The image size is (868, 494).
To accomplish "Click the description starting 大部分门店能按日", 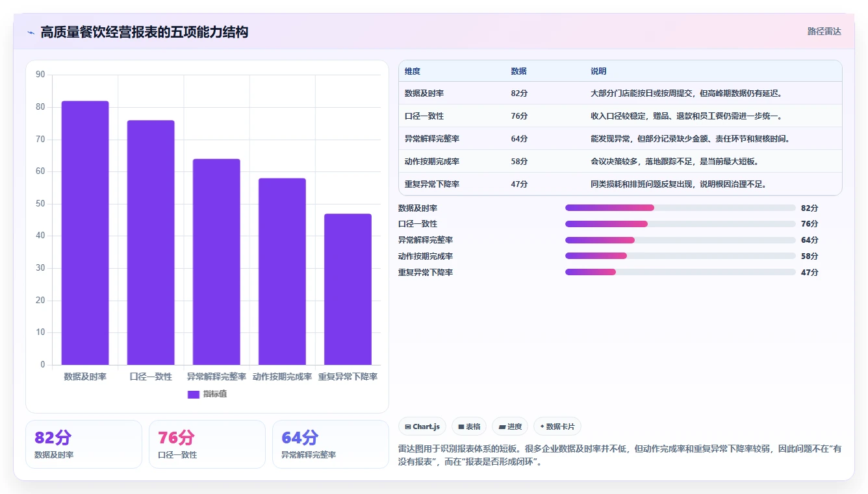I will click(686, 93).
